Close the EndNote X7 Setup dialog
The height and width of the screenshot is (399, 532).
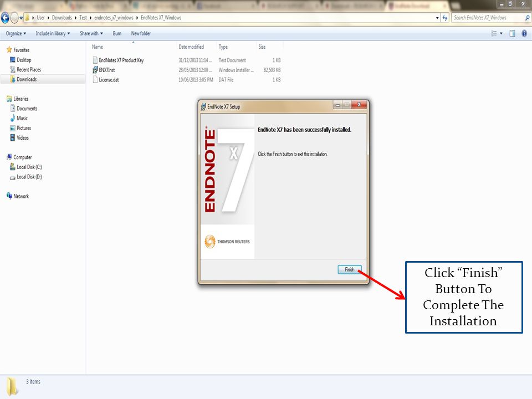pyautogui.click(x=359, y=105)
